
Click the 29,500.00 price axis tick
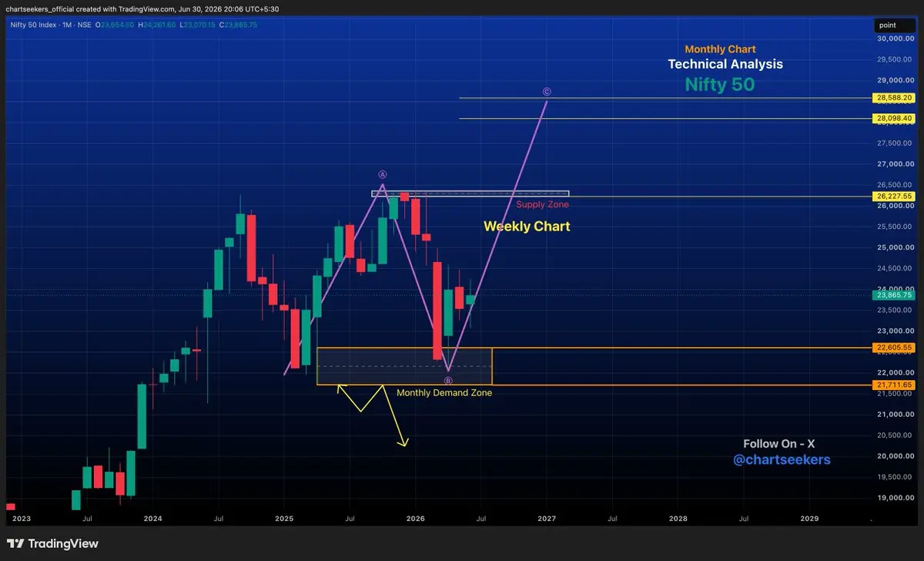(894, 59)
